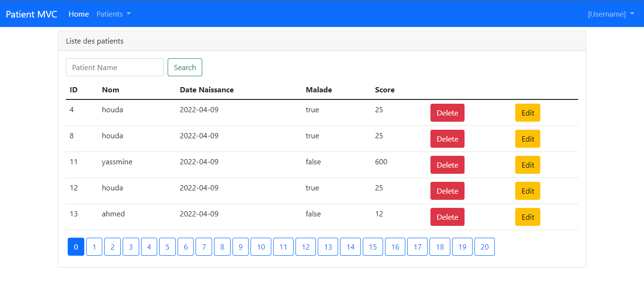Click the Liste des patients heading
The image size is (644, 304).
95,41
